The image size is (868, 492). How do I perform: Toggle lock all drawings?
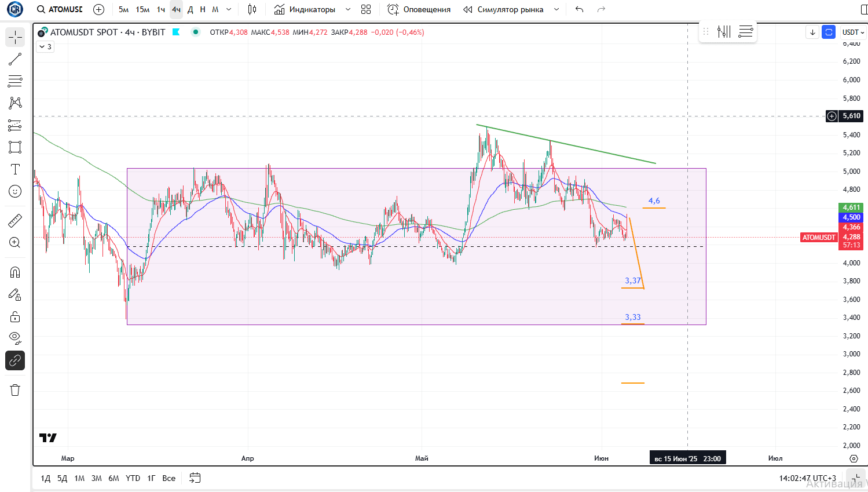point(15,316)
